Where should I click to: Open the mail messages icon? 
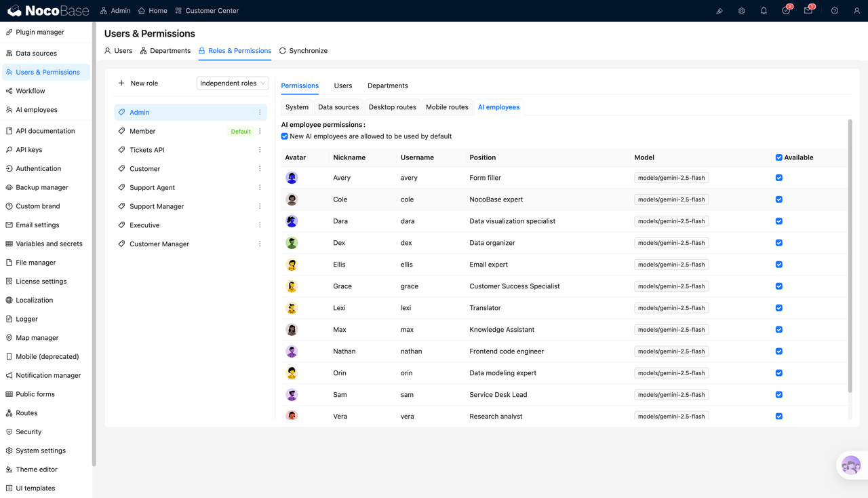(x=808, y=11)
